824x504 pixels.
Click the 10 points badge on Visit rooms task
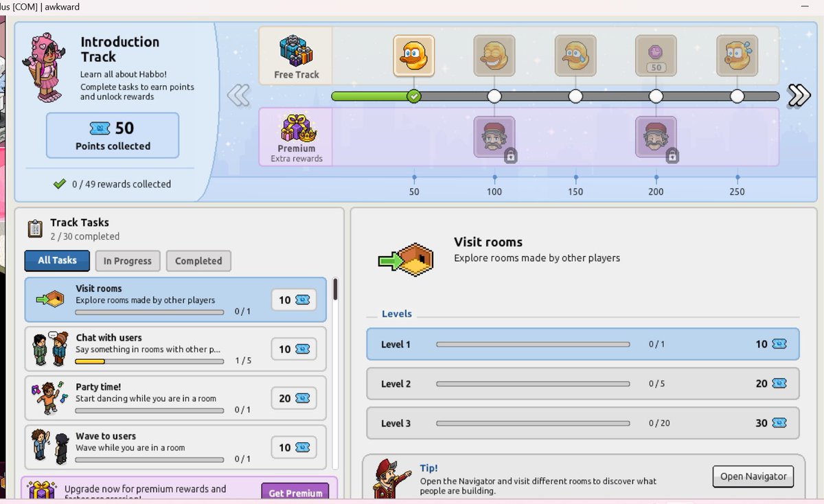(x=294, y=300)
